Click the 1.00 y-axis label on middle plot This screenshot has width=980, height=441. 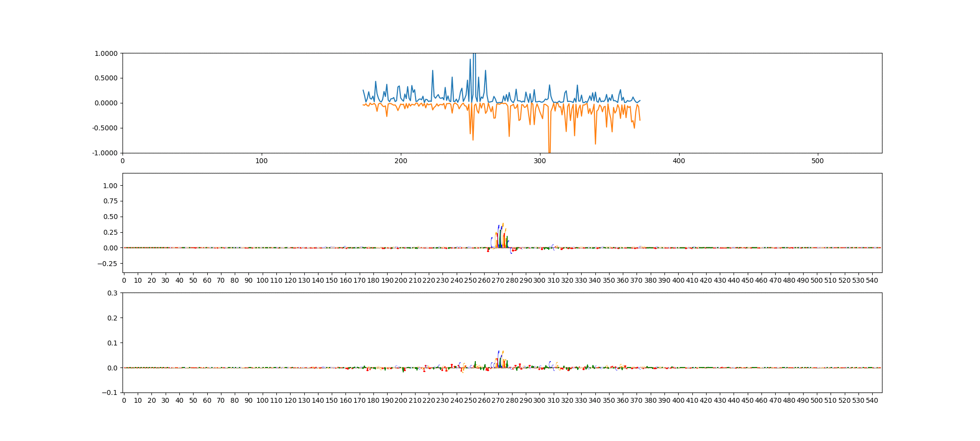point(110,186)
